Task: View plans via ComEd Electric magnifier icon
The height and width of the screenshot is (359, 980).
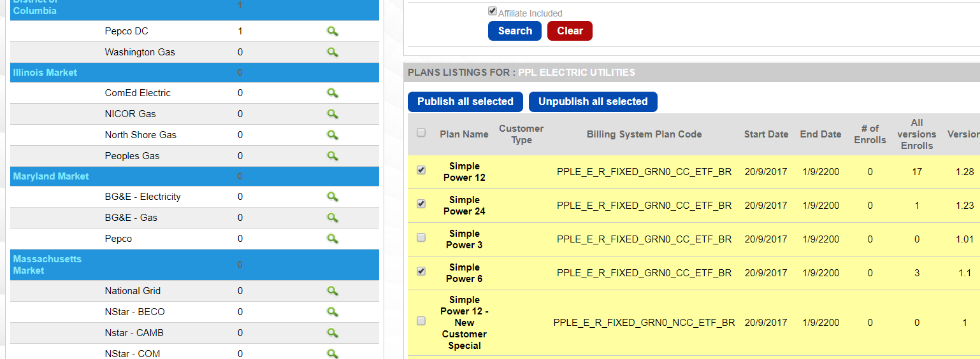Action: pyautogui.click(x=332, y=93)
